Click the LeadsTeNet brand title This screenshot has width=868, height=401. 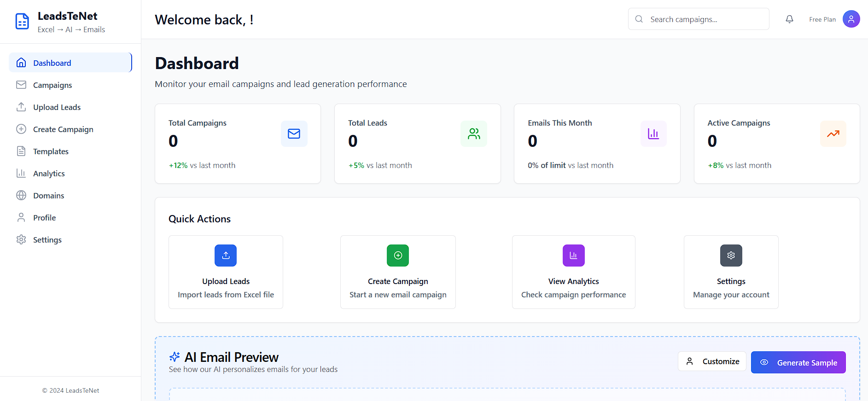pos(67,16)
